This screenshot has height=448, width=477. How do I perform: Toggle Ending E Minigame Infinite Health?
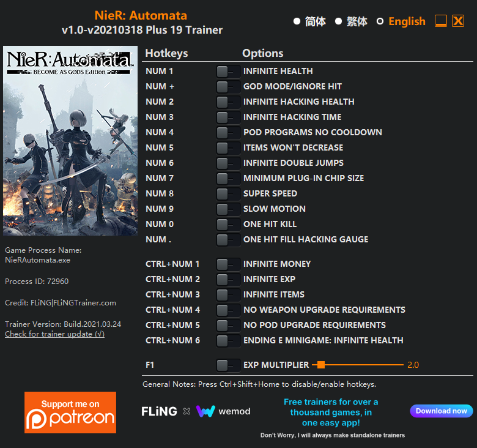point(228,341)
